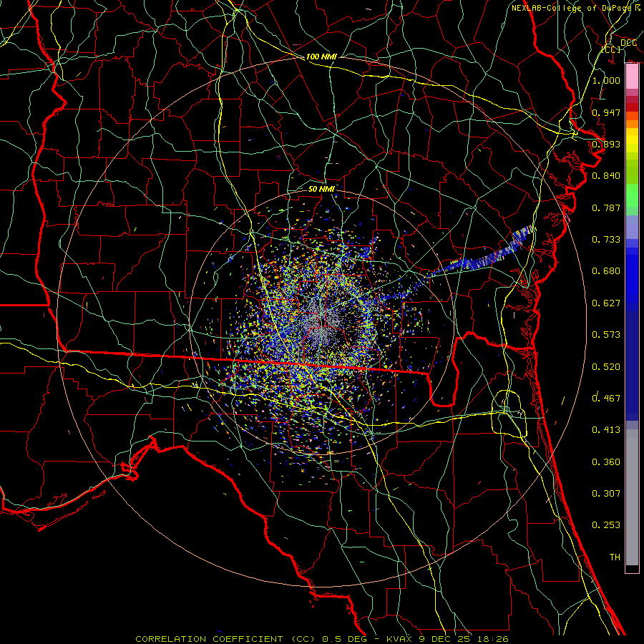Select the 0.360 scale label
This screenshot has height=644, width=644.
[x=606, y=462]
